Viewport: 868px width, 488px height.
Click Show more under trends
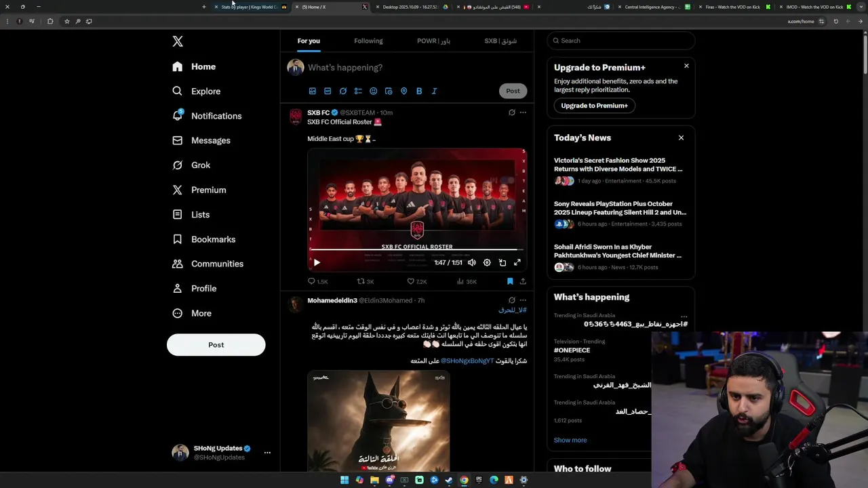pos(570,440)
